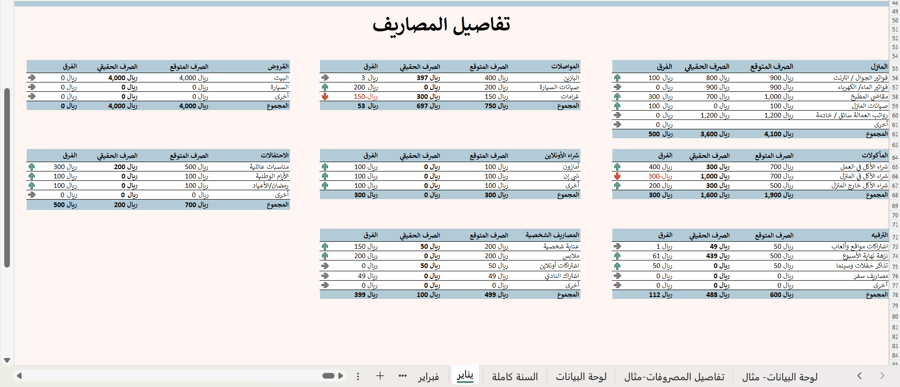Click the green arrow in شراء الأكل في العمل row
The image size is (900, 387).
[618, 167]
